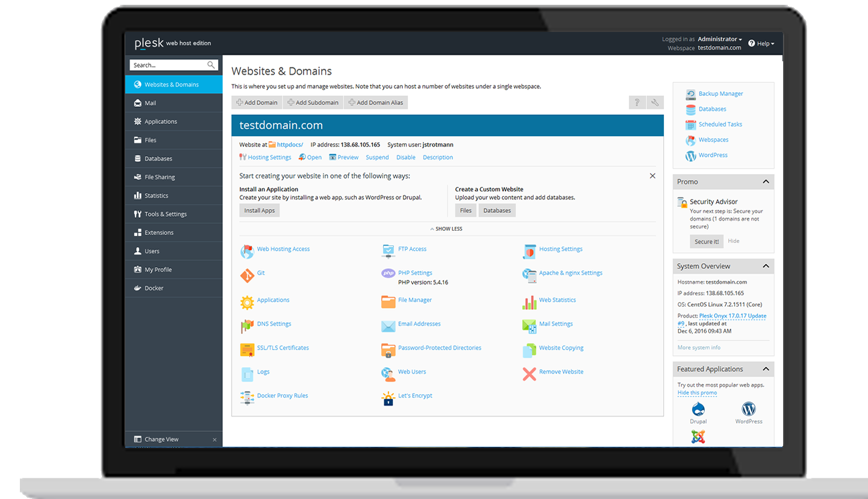Open the Email Addresses envelope icon

click(388, 326)
